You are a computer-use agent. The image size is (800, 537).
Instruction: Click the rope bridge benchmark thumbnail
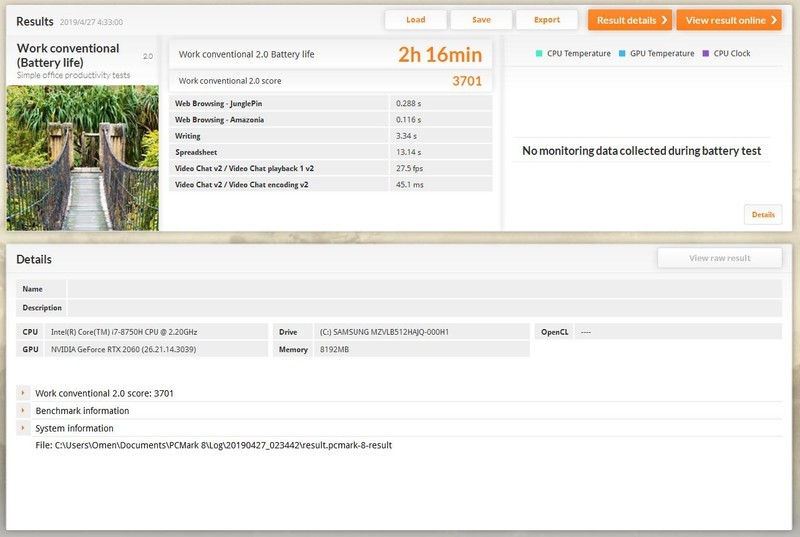tap(83, 158)
